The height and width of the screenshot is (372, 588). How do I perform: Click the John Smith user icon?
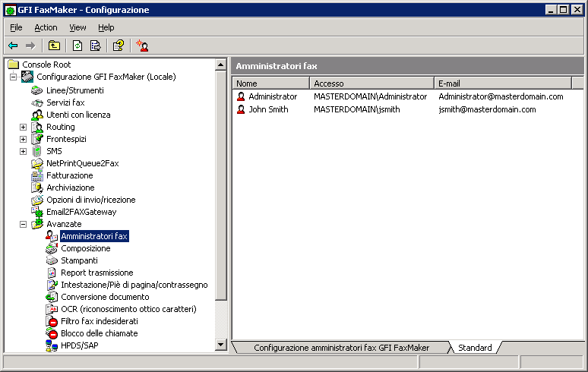(x=241, y=109)
